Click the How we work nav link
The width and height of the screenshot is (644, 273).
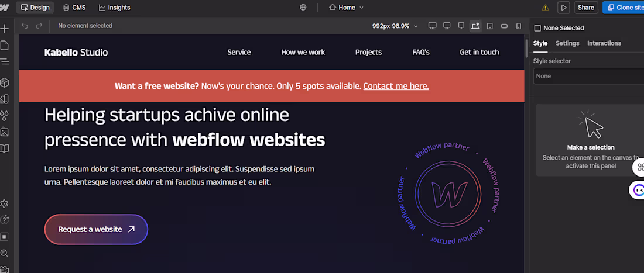[303, 52]
